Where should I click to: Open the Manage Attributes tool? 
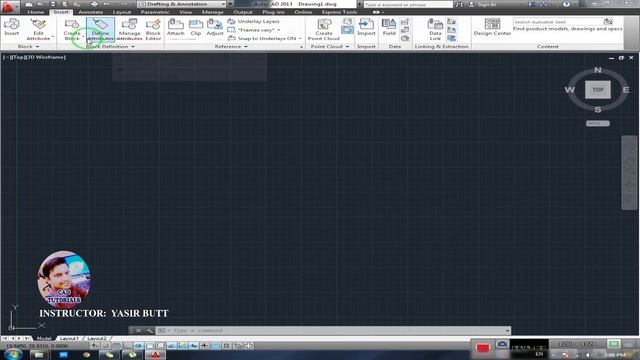click(130, 29)
